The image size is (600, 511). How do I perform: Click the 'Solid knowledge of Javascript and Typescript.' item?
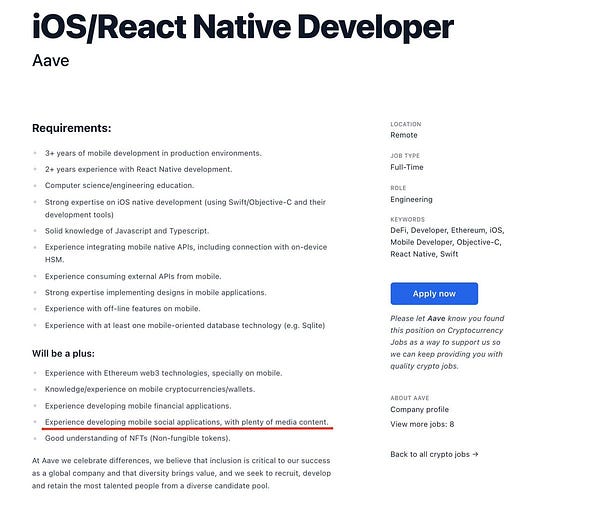[127, 231]
